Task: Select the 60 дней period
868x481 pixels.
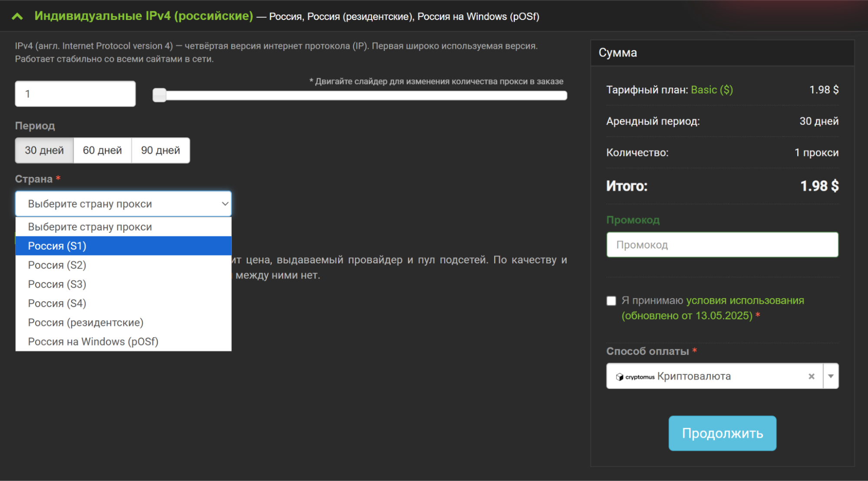Action: pyautogui.click(x=102, y=150)
